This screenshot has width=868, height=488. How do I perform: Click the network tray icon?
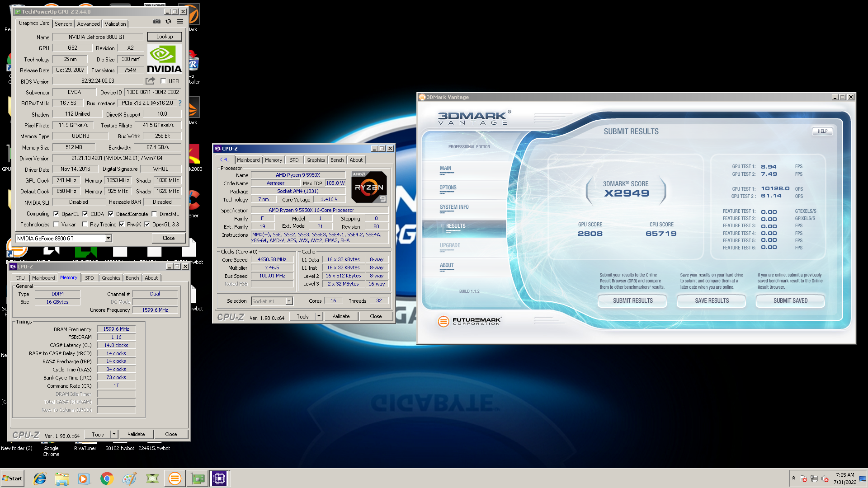814,479
